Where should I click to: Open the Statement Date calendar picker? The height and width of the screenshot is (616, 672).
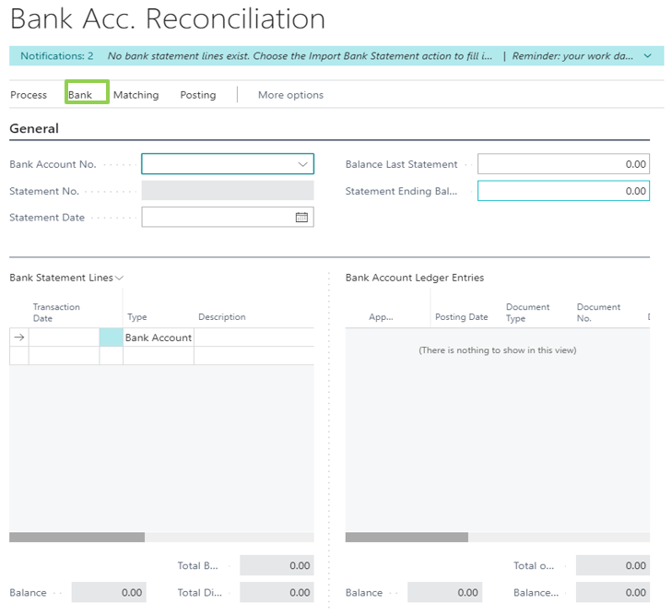(301, 218)
